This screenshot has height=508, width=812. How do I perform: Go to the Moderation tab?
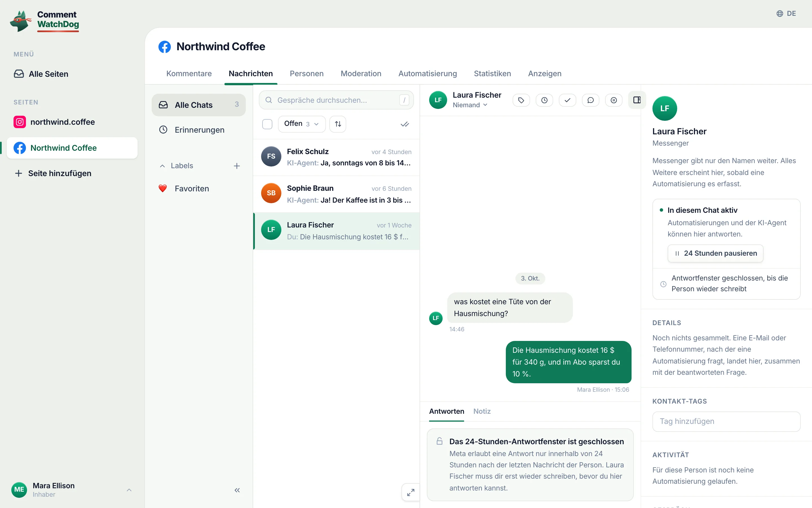tap(361, 74)
